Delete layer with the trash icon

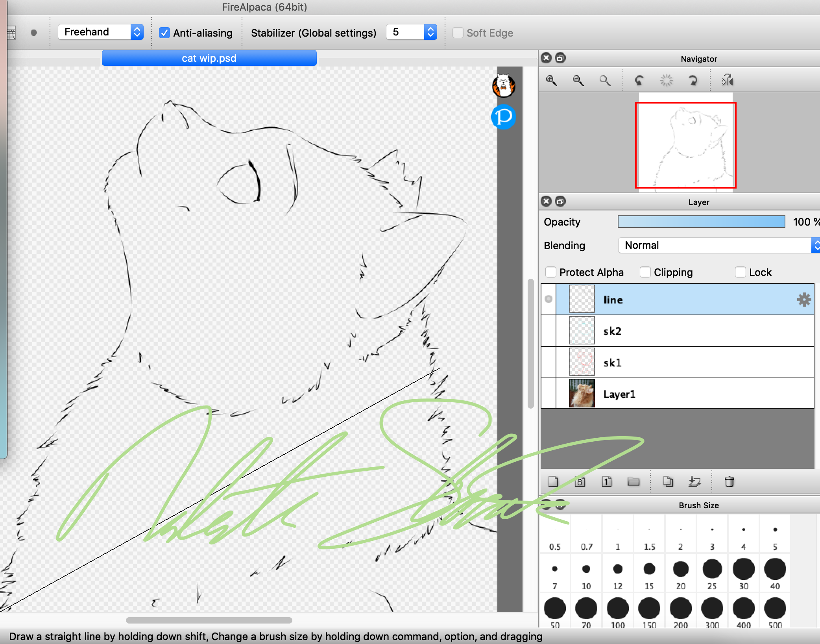click(x=729, y=481)
